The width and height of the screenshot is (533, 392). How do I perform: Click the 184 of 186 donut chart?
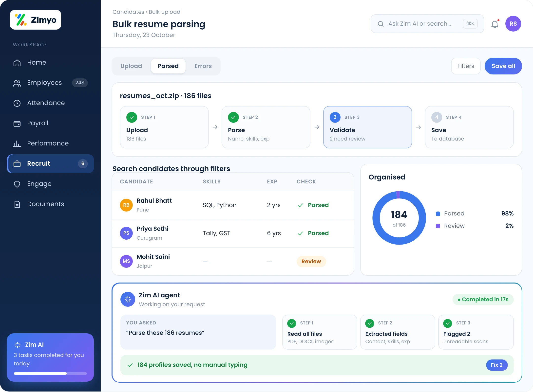399,218
